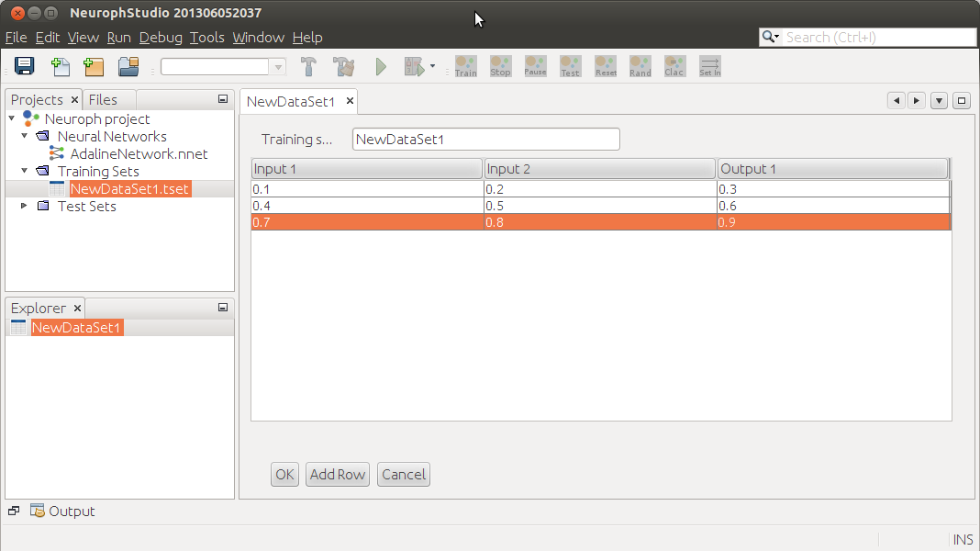Open AdalineNetwork.nnet in the project tree
This screenshot has height=551, width=980.
click(139, 153)
